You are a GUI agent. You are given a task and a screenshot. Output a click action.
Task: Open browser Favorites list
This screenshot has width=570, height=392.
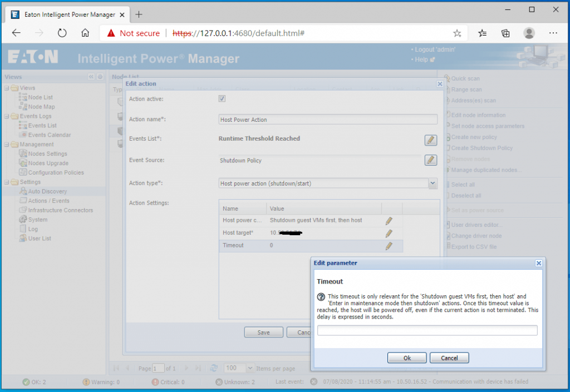(483, 33)
